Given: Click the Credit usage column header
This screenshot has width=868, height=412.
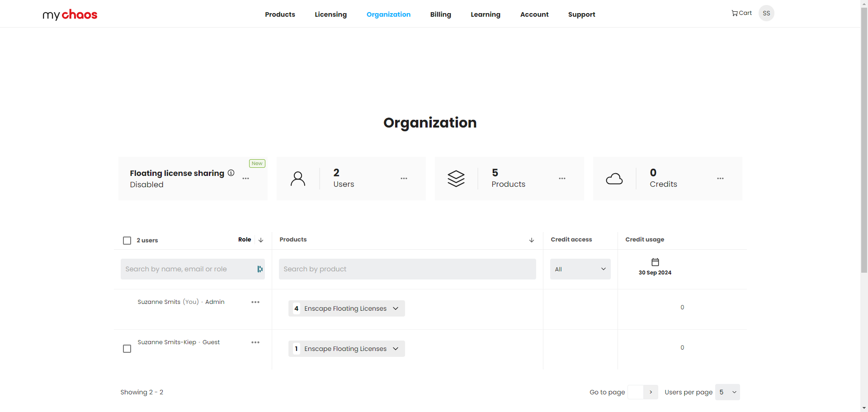Looking at the screenshot, I should point(645,240).
